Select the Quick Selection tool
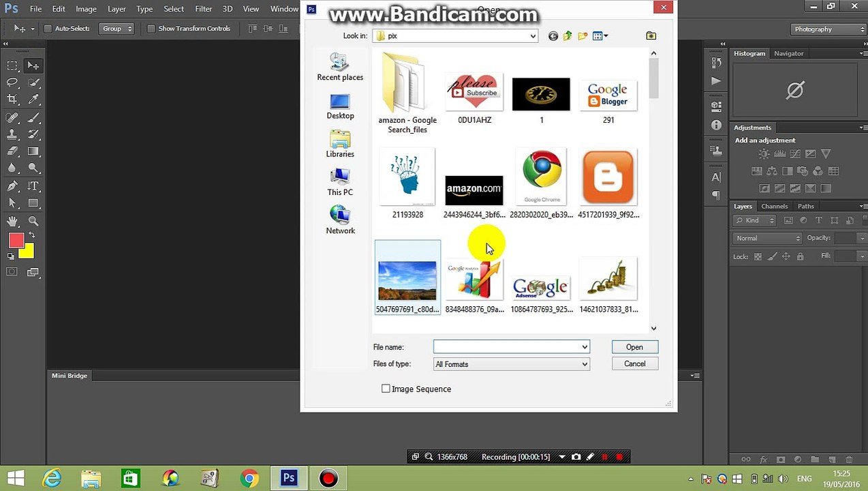 pos(33,83)
